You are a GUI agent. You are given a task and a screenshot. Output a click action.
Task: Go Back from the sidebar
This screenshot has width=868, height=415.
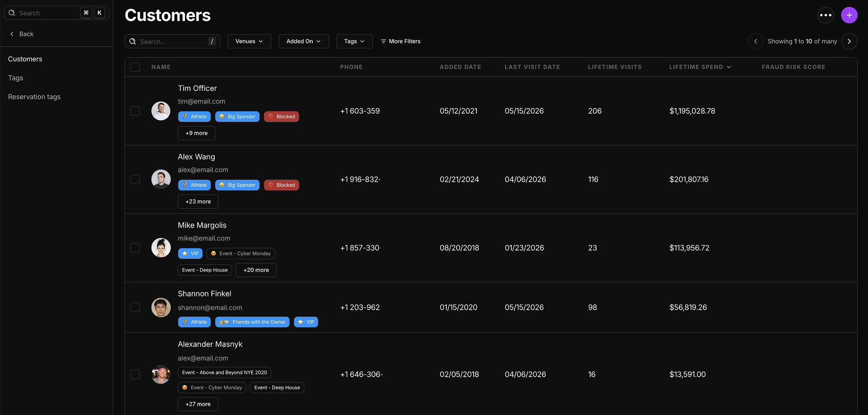(22, 34)
